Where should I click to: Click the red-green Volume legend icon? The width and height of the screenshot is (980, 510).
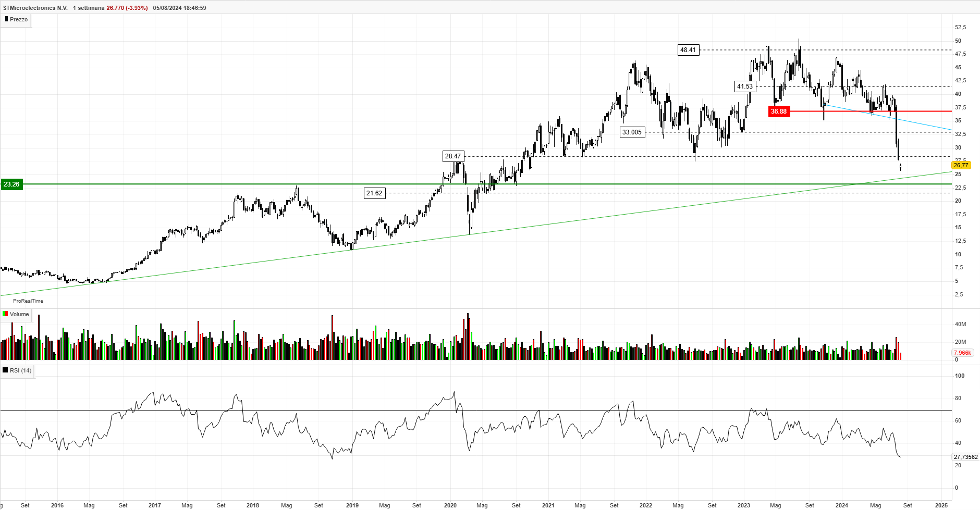[5, 314]
